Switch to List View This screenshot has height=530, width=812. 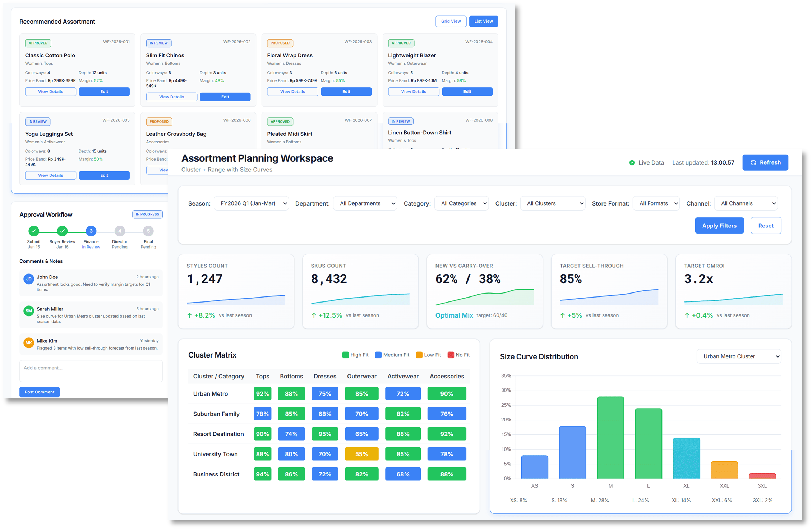tap(483, 21)
